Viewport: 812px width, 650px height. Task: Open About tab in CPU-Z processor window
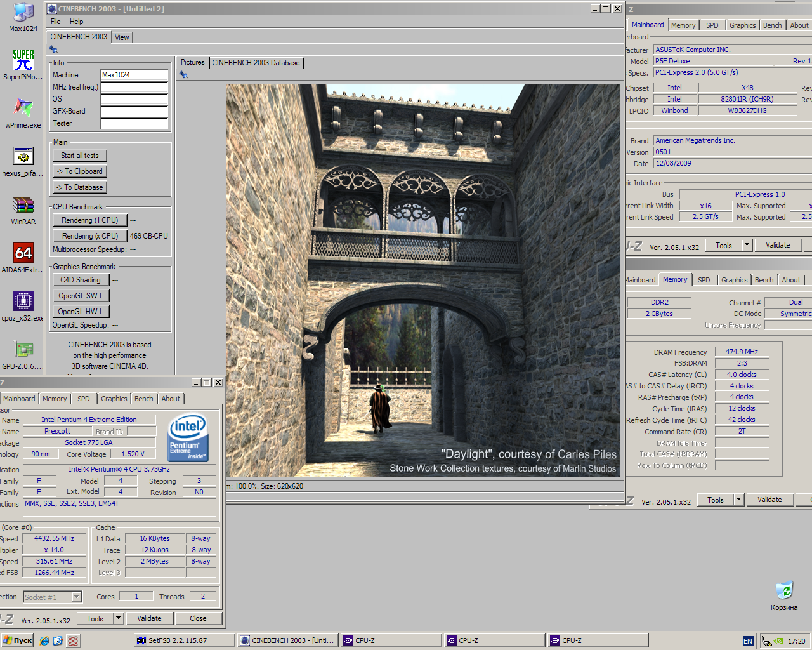[171, 399]
